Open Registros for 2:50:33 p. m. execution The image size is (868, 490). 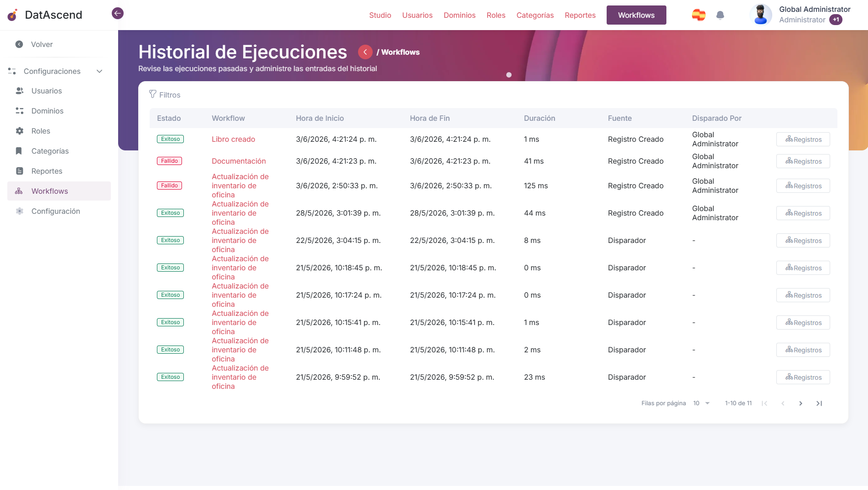tap(803, 186)
